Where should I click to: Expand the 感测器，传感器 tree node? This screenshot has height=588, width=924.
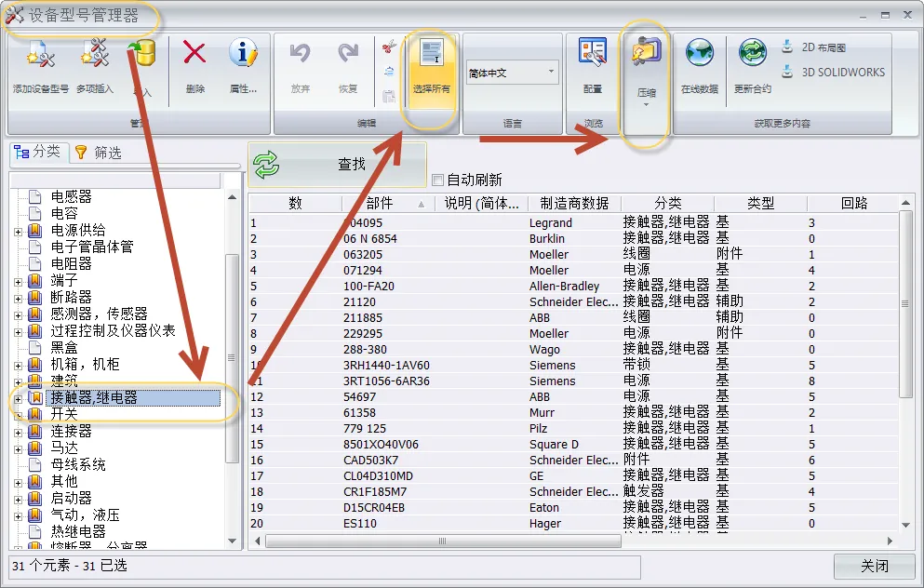tap(19, 315)
